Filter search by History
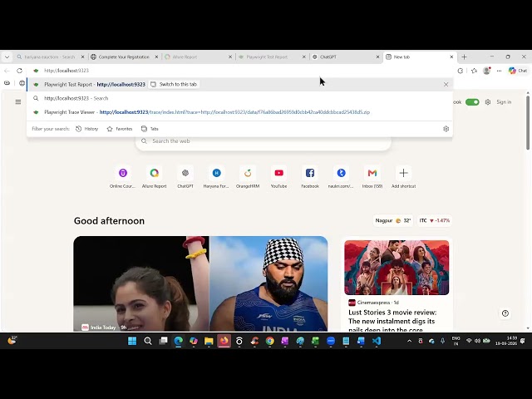This screenshot has width=532, height=399. point(86,129)
